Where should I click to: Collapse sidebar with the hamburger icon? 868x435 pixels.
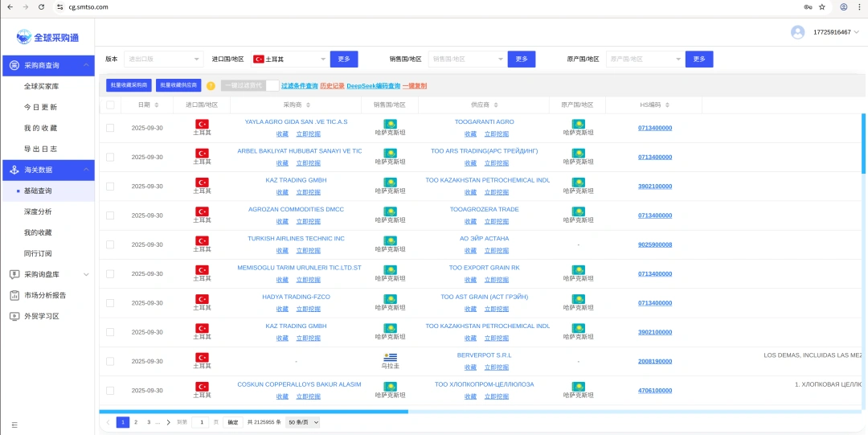pos(15,425)
